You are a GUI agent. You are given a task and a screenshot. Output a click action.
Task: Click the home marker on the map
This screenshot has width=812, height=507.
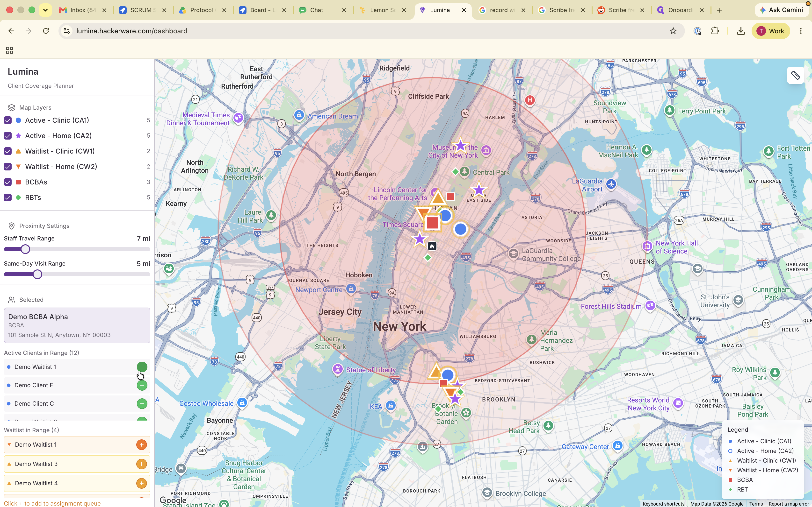pyautogui.click(x=432, y=246)
